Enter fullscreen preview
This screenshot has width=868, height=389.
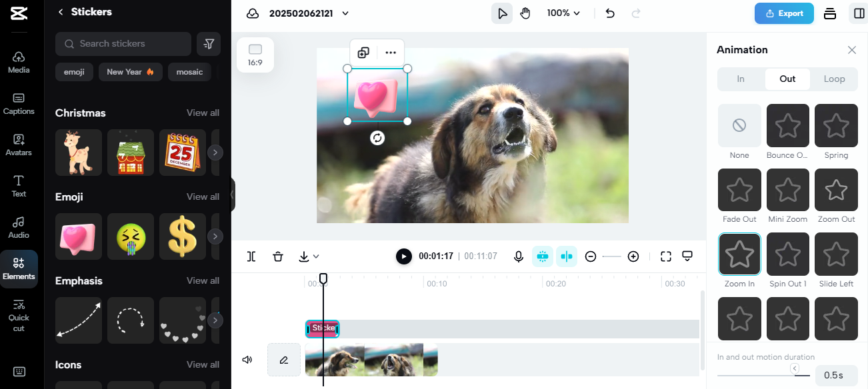(x=665, y=256)
